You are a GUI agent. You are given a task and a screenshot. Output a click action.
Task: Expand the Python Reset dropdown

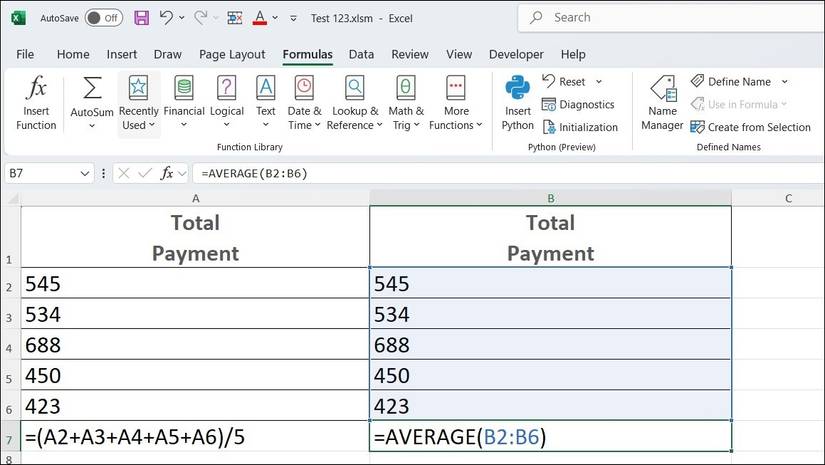click(599, 82)
